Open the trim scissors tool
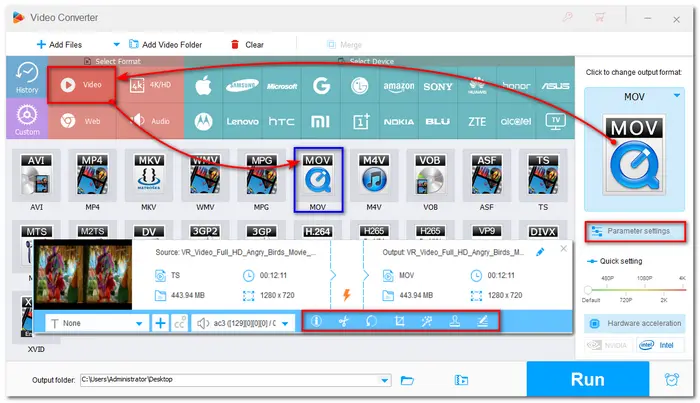This screenshot has height=403, width=700. 343,321
